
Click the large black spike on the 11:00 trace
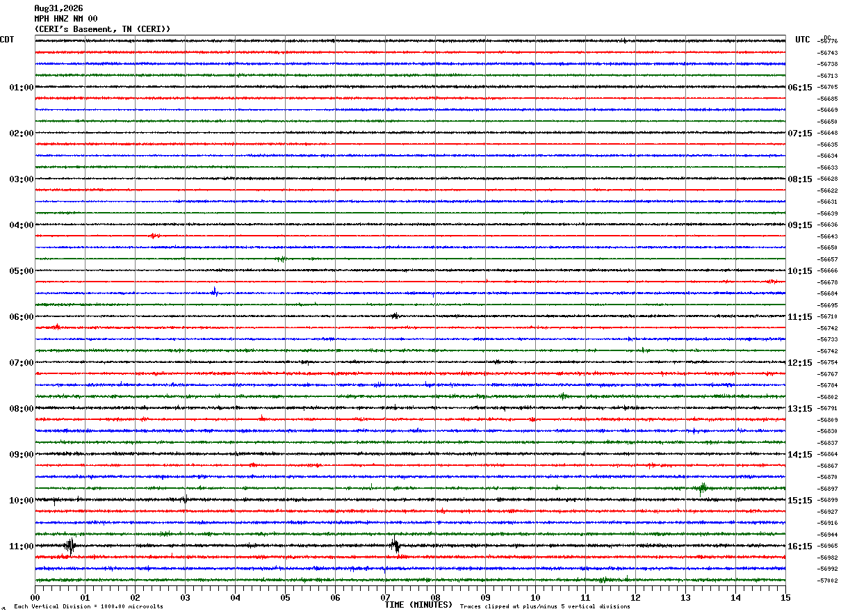[70, 546]
